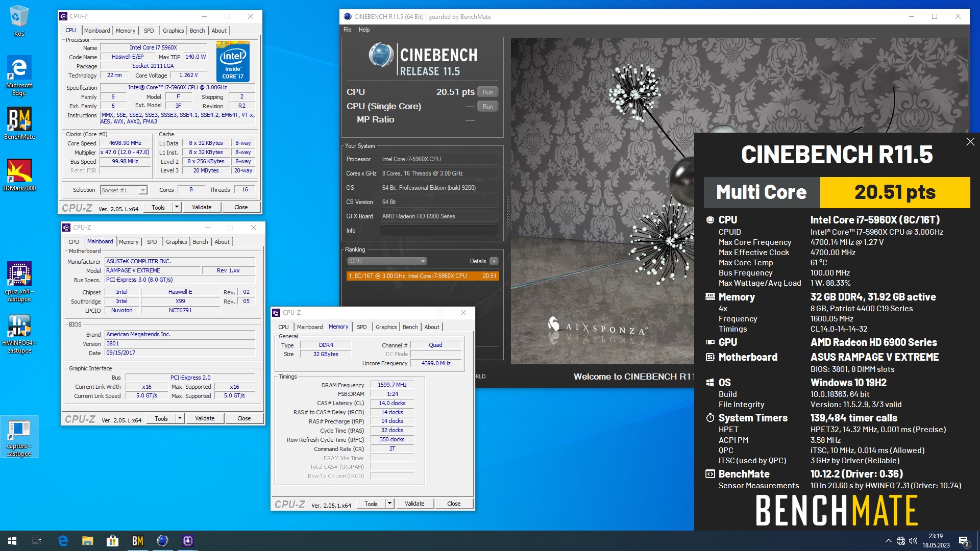Click Validate in the Memory CPU-Z window

point(414,504)
